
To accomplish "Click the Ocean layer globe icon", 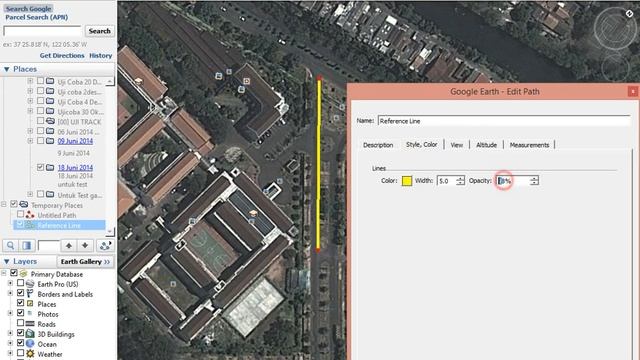I will click(30, 344).
